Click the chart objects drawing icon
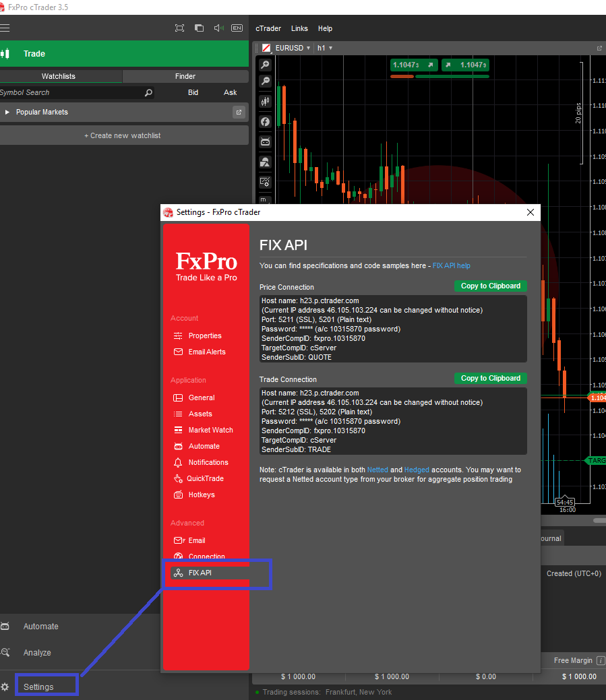Screen dimensions: 606x700 pyautogui.click(x=264, y=162)
